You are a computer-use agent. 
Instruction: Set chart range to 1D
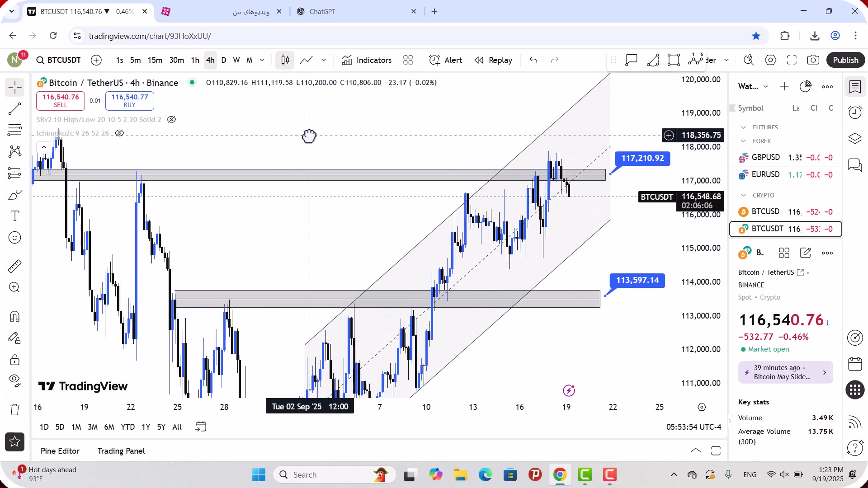(x=44, y=427)
